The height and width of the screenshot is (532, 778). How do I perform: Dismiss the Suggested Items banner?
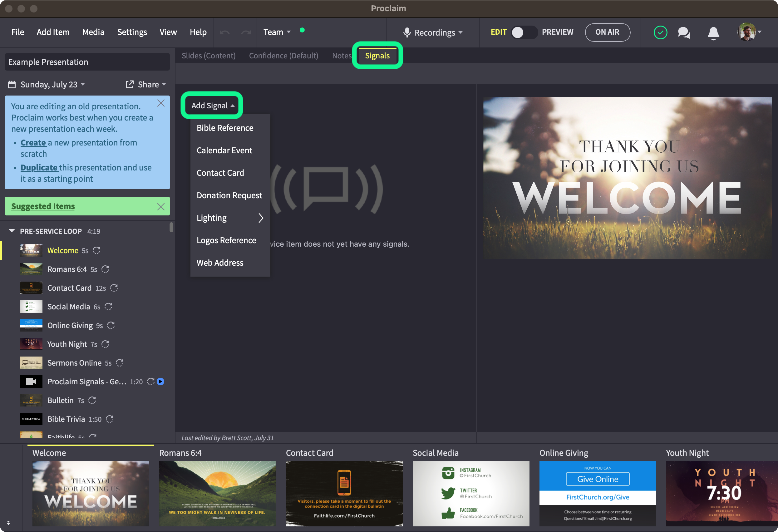[x=161, y=207]
